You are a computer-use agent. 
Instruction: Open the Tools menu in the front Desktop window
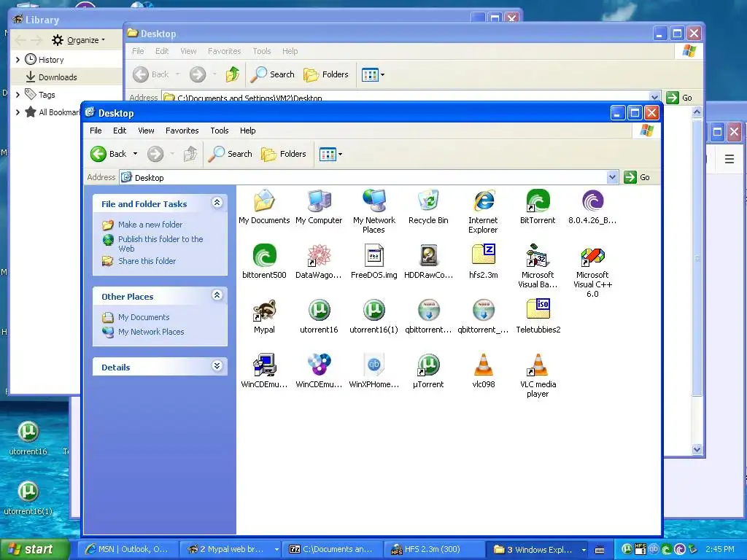(x=220, y=131)
